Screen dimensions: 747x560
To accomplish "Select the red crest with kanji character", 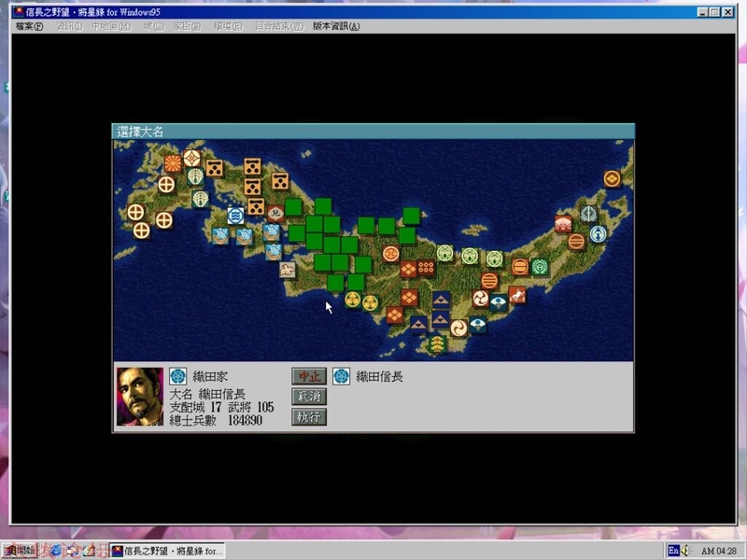I will point(275,214).
